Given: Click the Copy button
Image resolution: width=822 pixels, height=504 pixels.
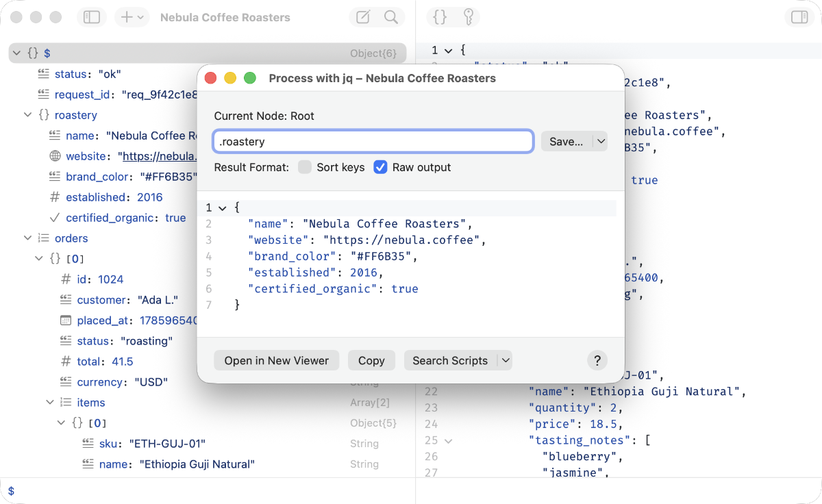Looking at the screenshot, I should click(371, 360).
